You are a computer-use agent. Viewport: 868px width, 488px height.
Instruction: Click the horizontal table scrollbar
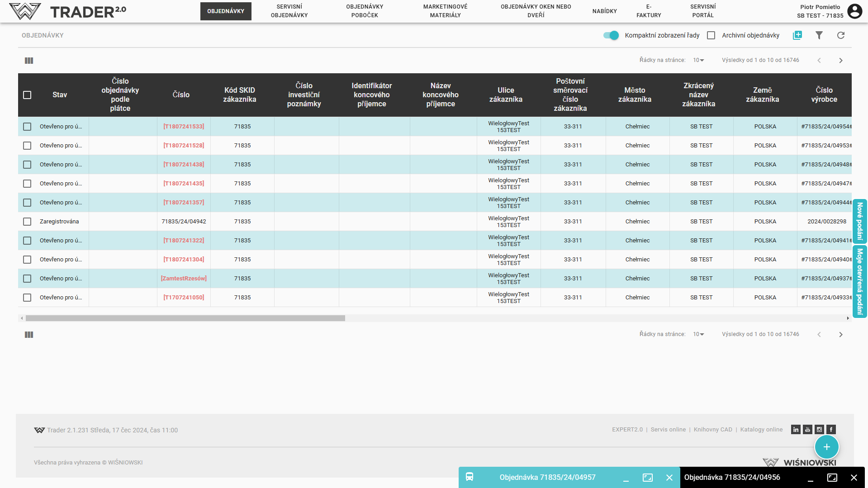click(185, 318)
